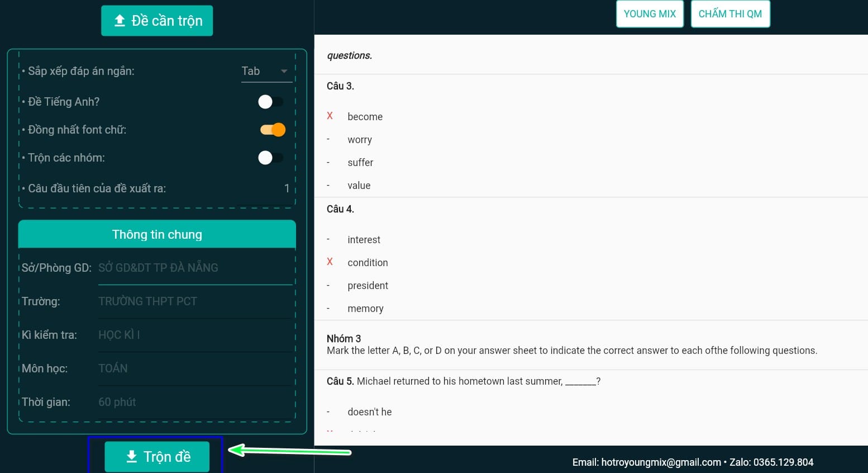Click the Trường input field
This screenshot has width=868, height=473.
[x=195, y=301]
